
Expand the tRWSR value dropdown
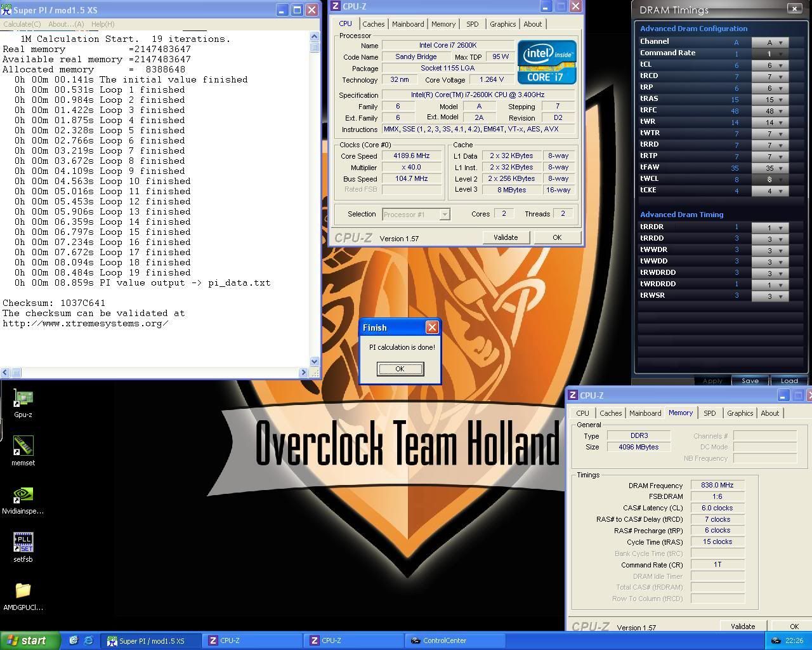click(781, 296)
